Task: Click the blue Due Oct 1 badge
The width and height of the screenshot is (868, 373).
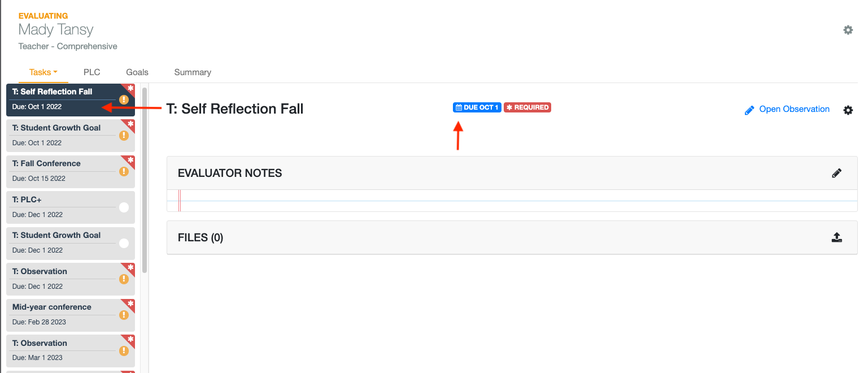Action: (477, 107)
